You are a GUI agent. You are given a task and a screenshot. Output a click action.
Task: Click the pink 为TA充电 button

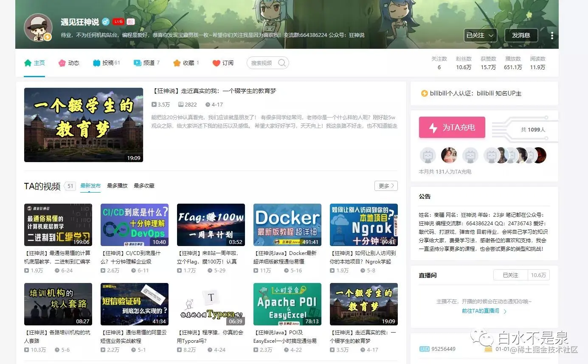click(452, 127)
